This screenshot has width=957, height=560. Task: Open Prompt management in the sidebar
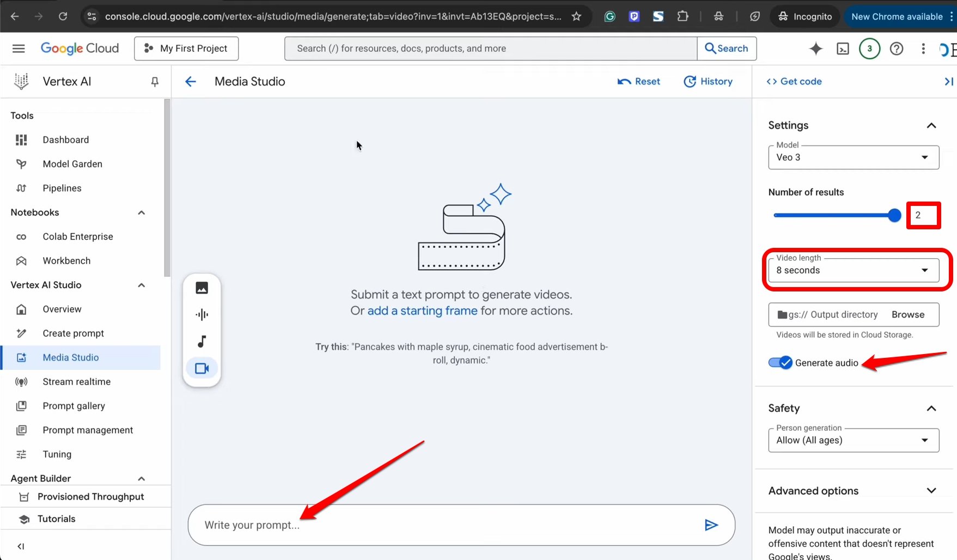(x=81, y=430)
